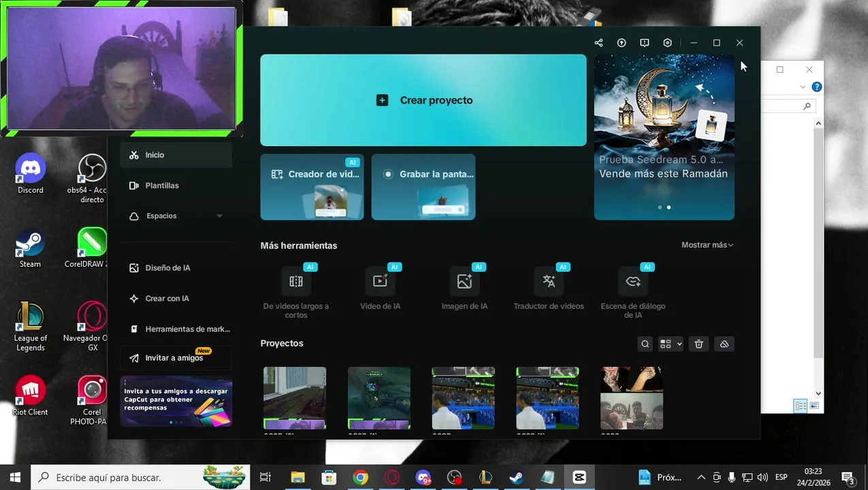Screen dimensions: 868x490
Task: Open the second project thumbnail with game map
Action: tap(379, 398)
